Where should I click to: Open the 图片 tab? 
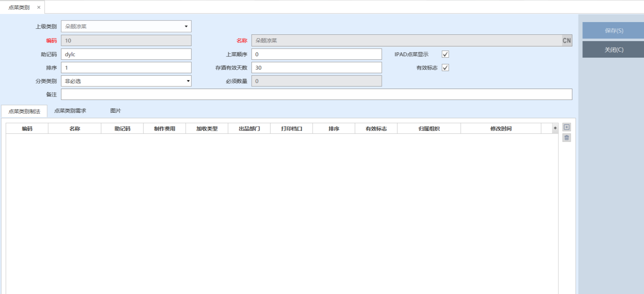pos(115,111)
